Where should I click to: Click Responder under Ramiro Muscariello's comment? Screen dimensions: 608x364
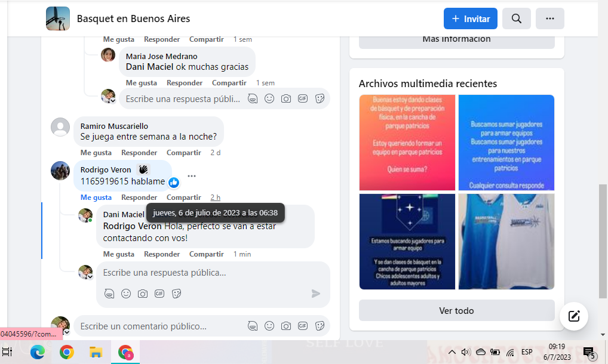tap(139, 153)
